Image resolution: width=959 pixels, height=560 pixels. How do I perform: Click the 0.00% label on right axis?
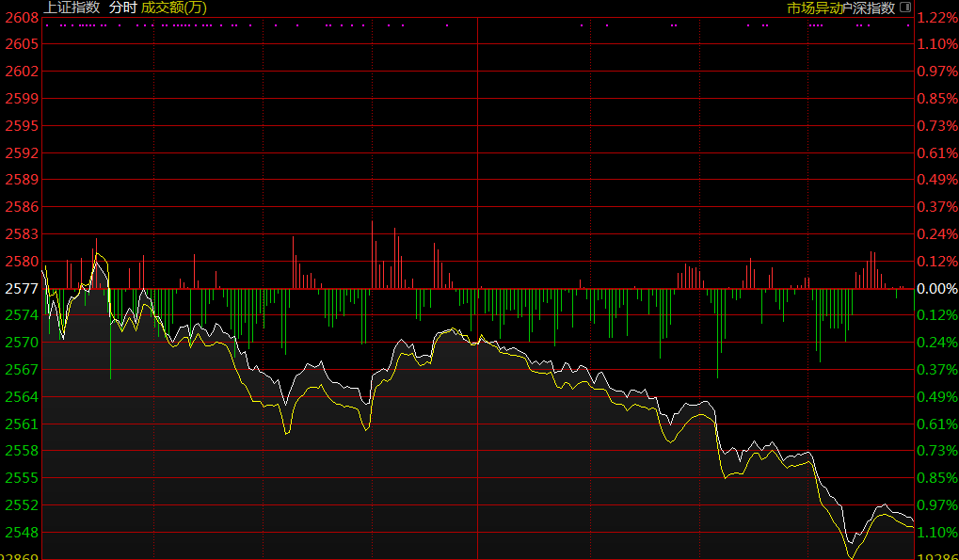click(x=936, y=289)
